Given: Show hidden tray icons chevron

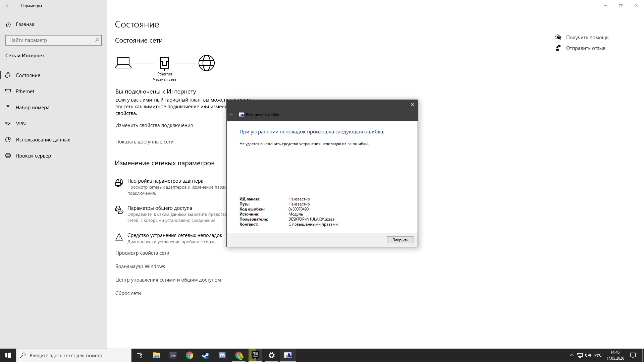Looking at the screenshot, I should (x=572, y=355).
